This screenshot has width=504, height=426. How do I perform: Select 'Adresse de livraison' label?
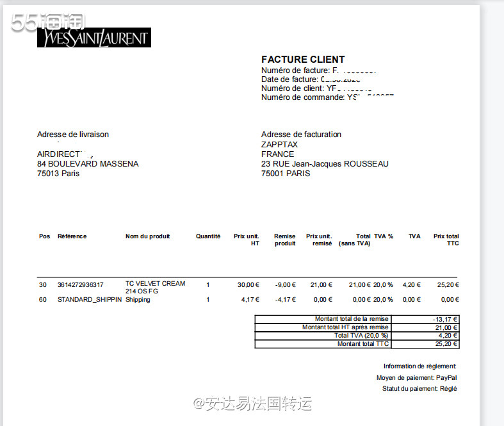click(x=73, y=135)
